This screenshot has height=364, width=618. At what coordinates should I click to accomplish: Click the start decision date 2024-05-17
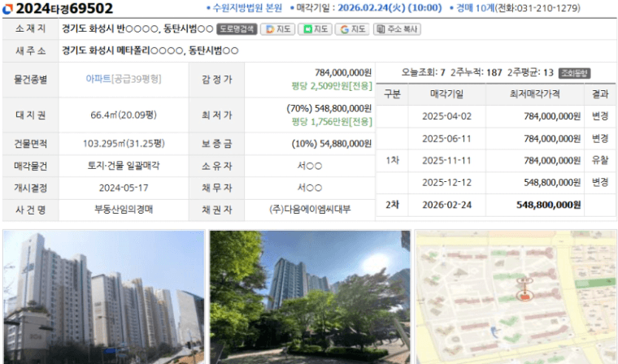pyautogui.click(x=124, y=188)
